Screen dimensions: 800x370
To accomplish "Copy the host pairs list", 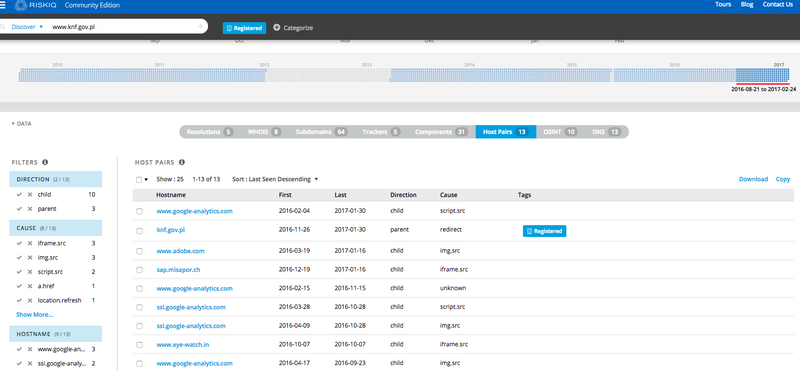I will [783, 179].
